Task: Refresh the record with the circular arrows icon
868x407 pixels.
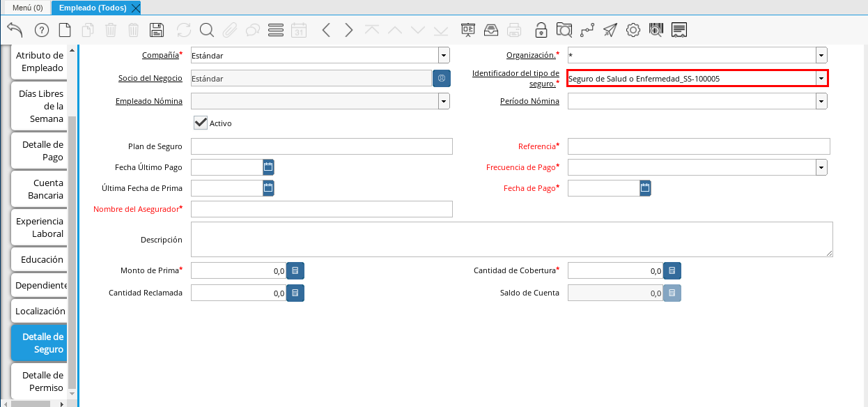Action: click(x=184, y=30)
